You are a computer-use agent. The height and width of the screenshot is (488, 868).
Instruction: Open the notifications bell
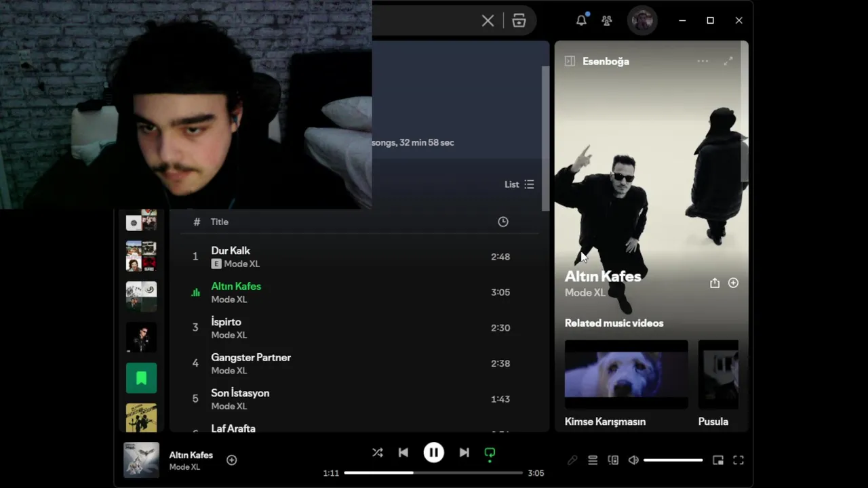click(x=581, y=20)
